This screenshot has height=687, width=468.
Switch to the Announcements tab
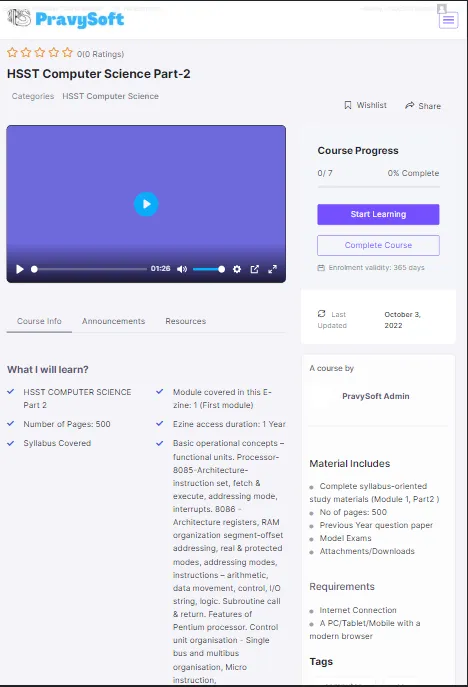[113, 321]
